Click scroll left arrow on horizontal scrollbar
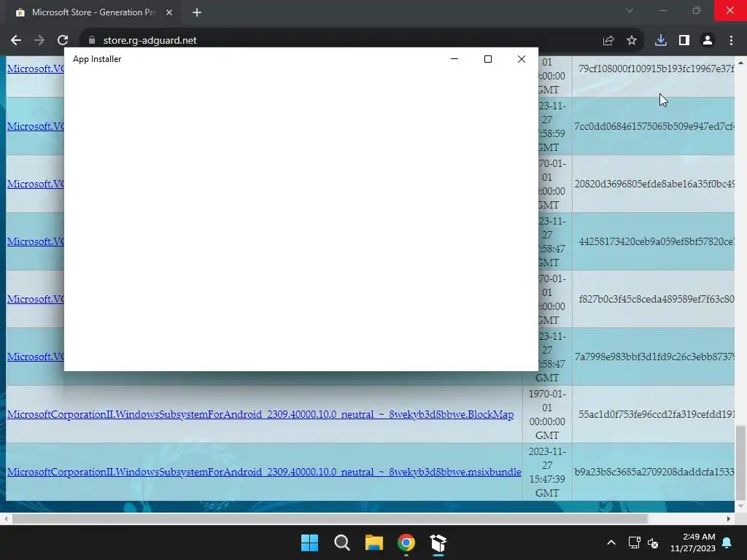The height and width of the screenshot is (560, 747). [5, 518]
